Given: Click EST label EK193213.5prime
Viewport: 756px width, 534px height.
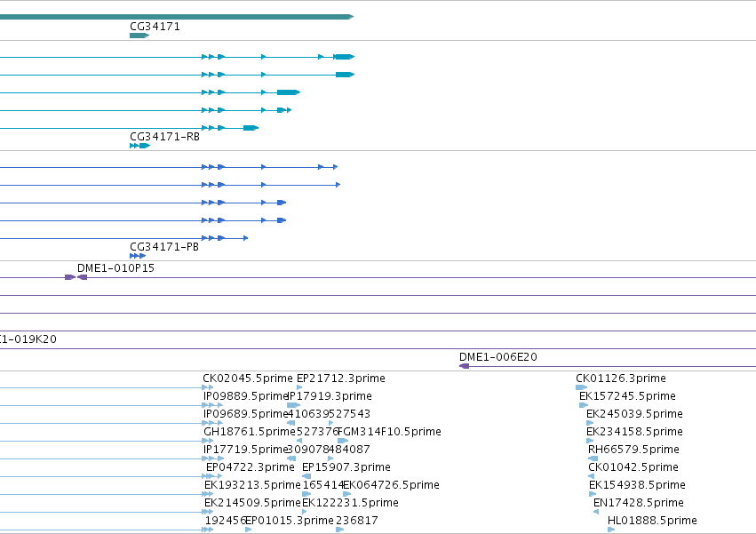Looking at the screenshot, I should 252,485.
